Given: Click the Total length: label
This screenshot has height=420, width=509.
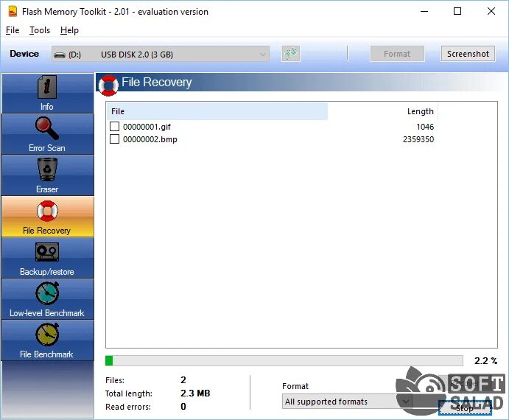Looking at the screenshot, I should 129,393.
